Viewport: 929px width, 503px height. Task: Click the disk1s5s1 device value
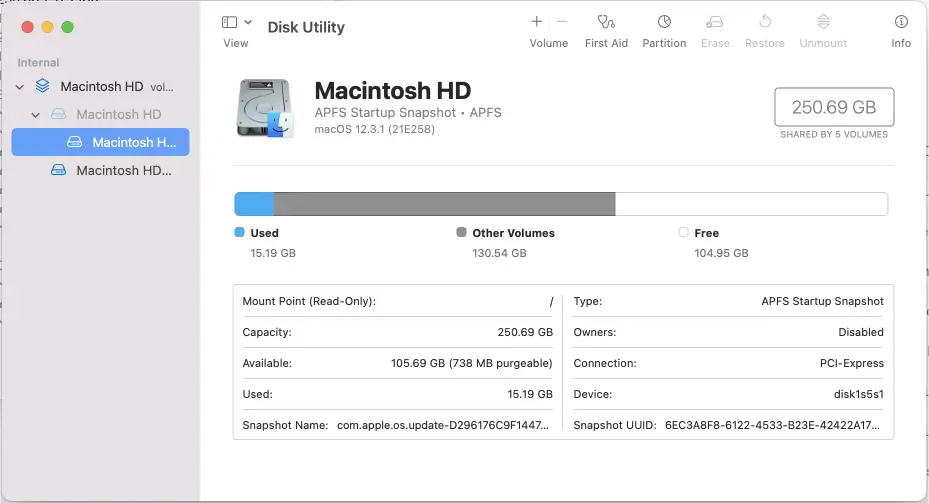pyautogui.click(x=858, y=394)
